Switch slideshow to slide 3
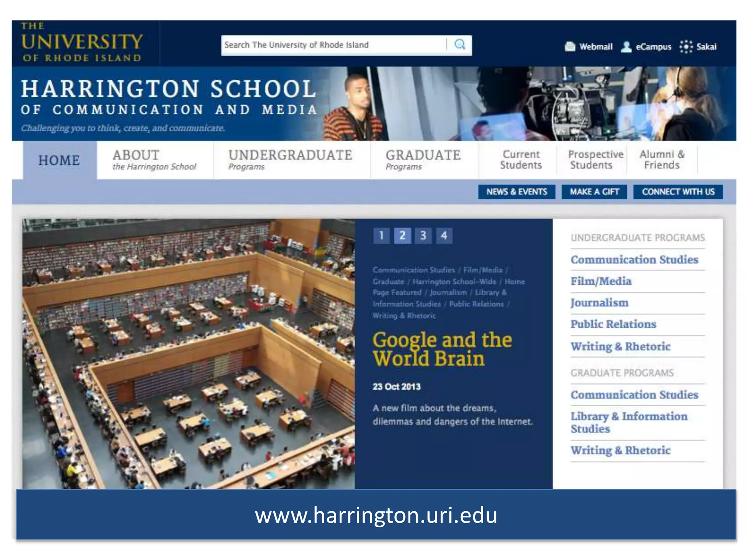747x560 pixels. pyautogui.click(x=423, y=236)
